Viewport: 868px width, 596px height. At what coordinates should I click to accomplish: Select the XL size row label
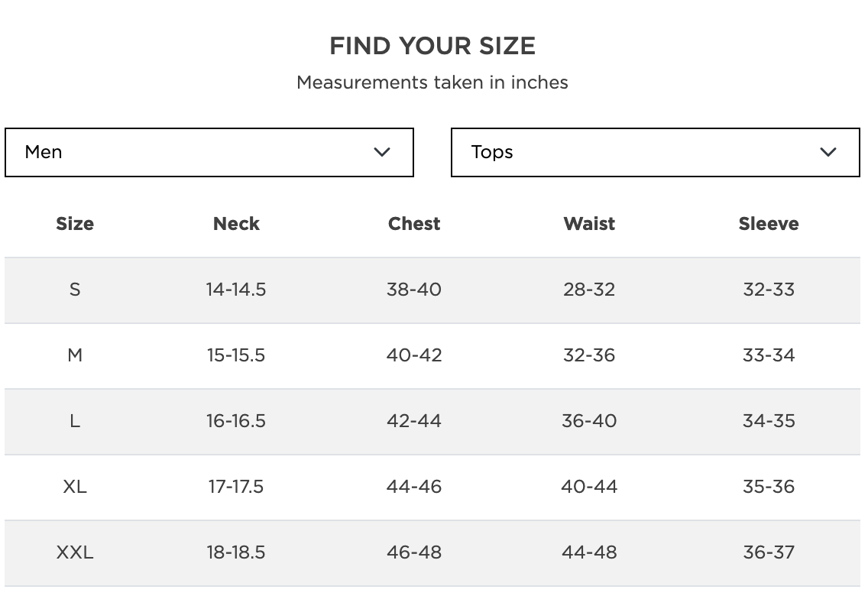click(x=75, y=487)
